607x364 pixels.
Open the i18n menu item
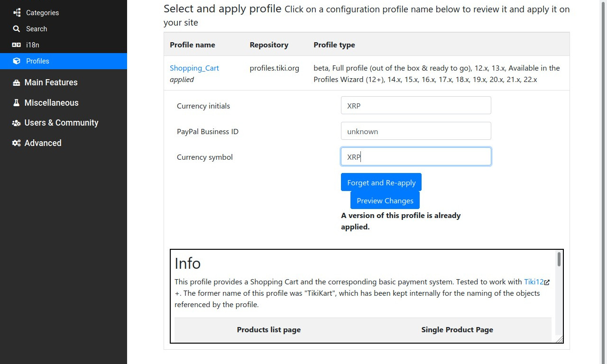pos(64,45)
